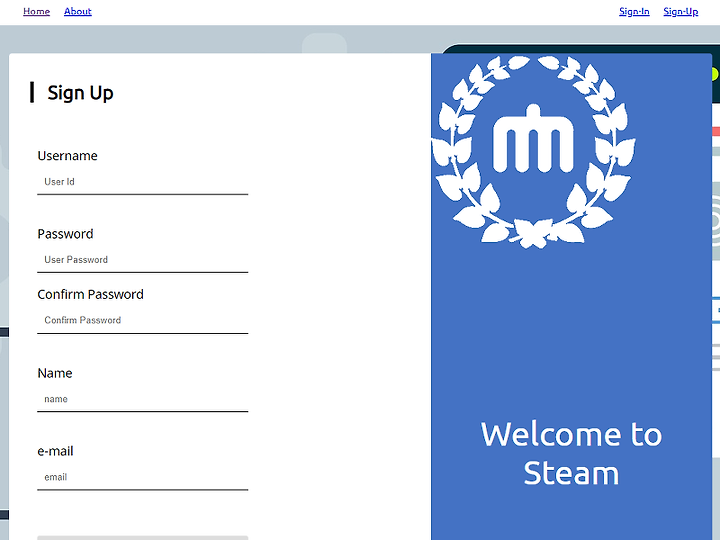This screenshot has width=720, height=540.
Task: Open the Home link
Action: [x=36, y=11]
